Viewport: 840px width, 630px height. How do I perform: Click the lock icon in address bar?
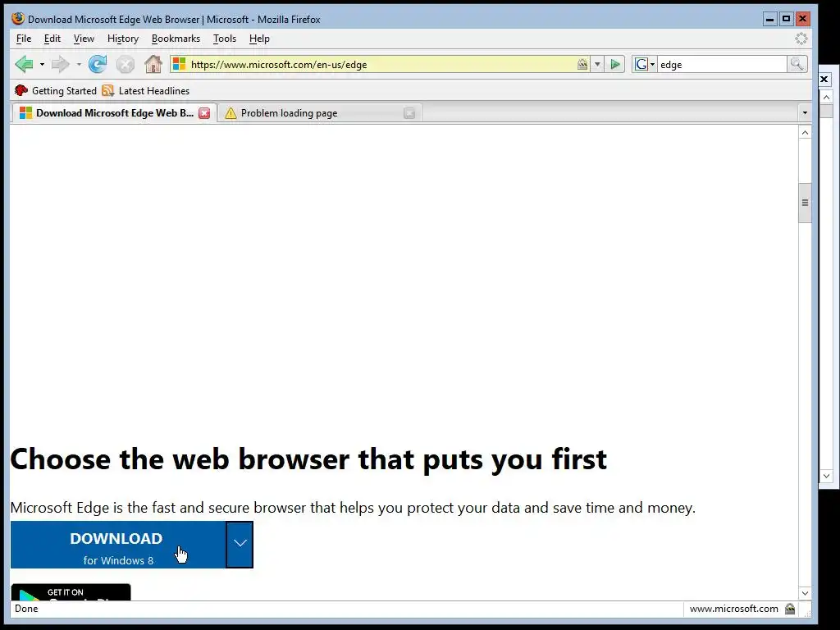pyautogui.click(x=582, y=64)
